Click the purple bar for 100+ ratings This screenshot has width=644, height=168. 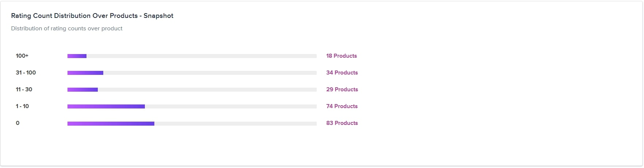[x=77, y=56]
